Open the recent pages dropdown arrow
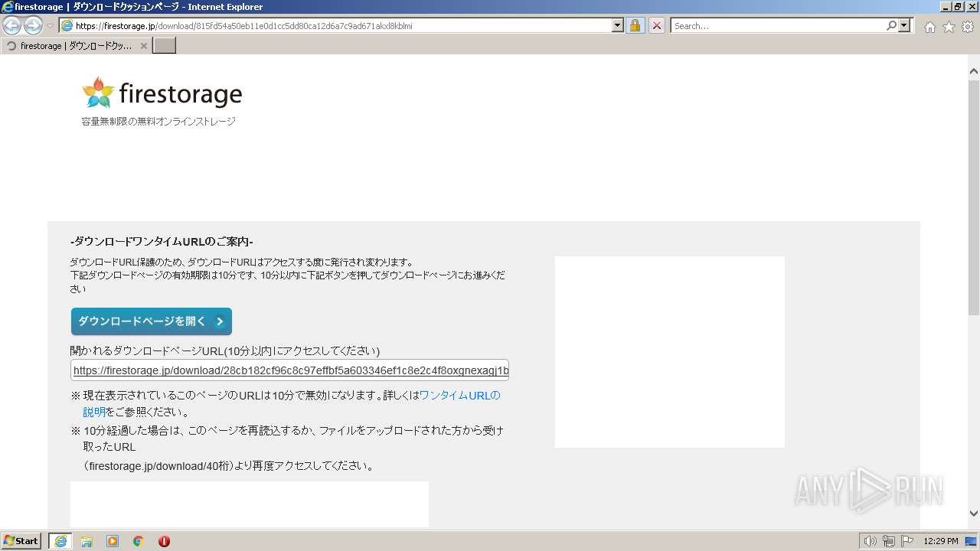 click(50, 25)
